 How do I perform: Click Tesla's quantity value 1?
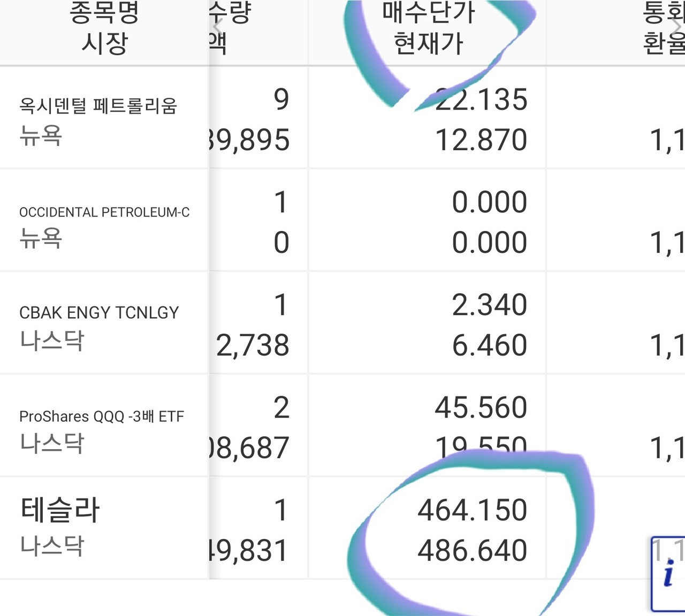[x=280, y=510]
